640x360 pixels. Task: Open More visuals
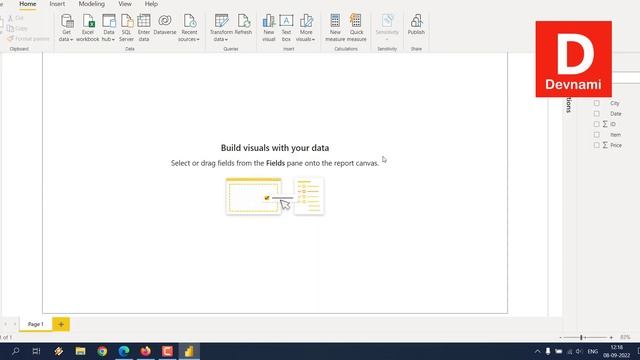click(305, 27)
